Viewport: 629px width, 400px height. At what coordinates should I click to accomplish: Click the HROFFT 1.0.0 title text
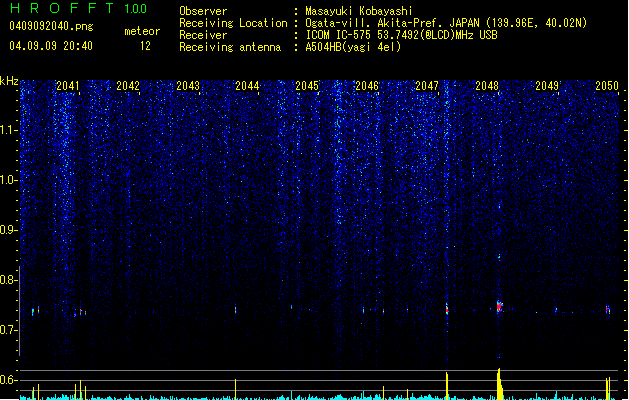78,8
